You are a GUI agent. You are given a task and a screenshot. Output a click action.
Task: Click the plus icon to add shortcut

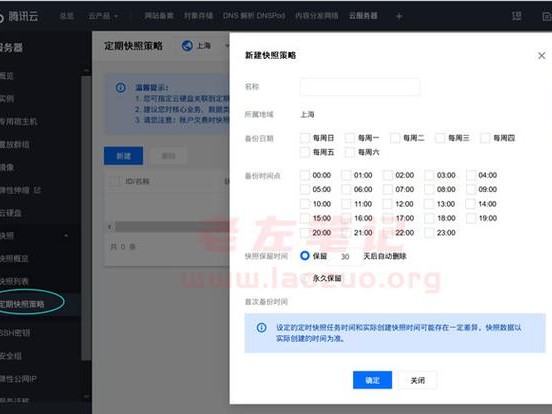(399, 16)
